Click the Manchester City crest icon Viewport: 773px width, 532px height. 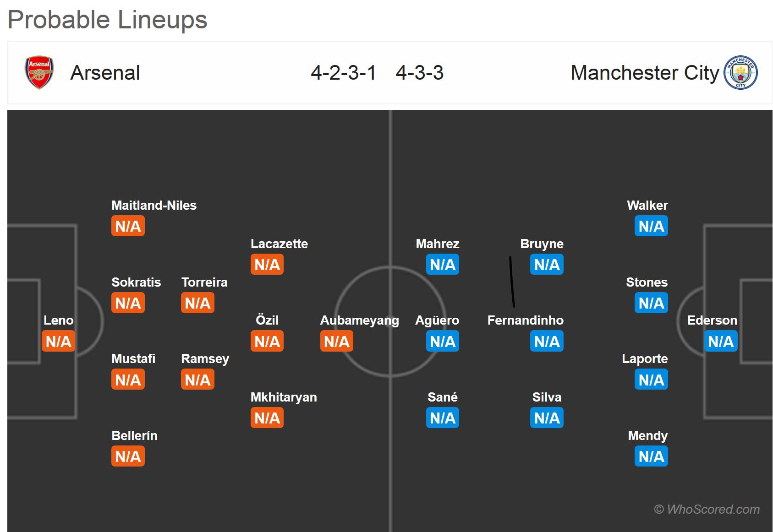pos(740,73)
